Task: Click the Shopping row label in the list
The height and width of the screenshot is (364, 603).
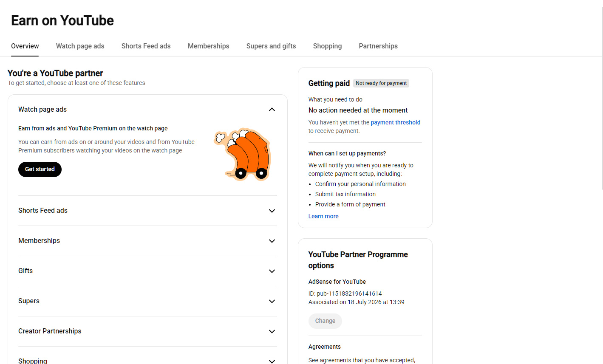Action: click(x=33, y=361)
